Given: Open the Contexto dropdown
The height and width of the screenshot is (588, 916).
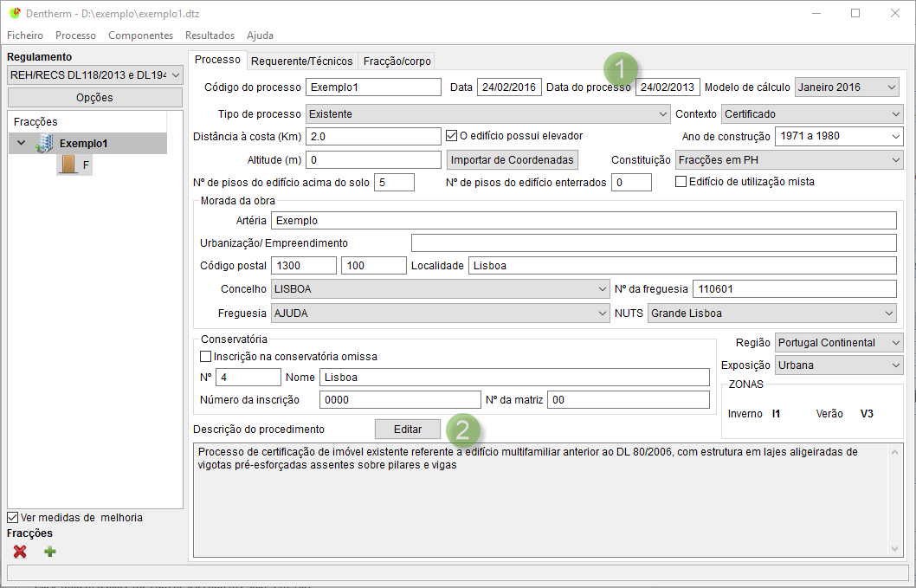Looking at the screenshot, I should click(812, 114).
